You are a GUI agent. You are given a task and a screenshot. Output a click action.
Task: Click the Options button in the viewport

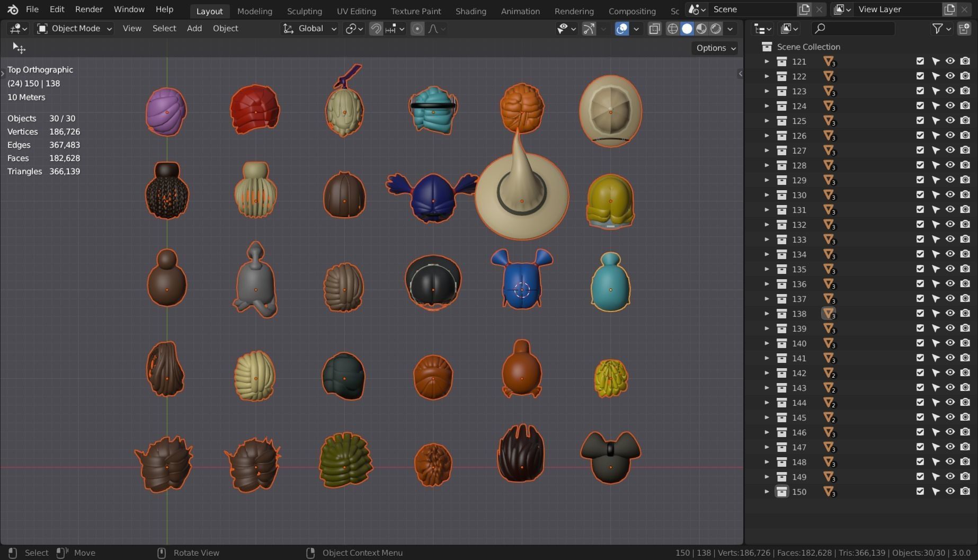714,48
